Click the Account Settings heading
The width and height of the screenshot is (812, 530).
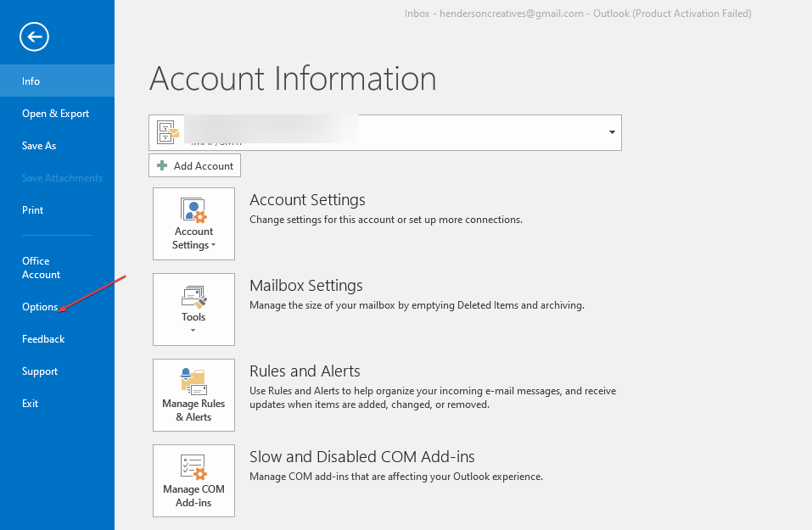pos(307,200)
